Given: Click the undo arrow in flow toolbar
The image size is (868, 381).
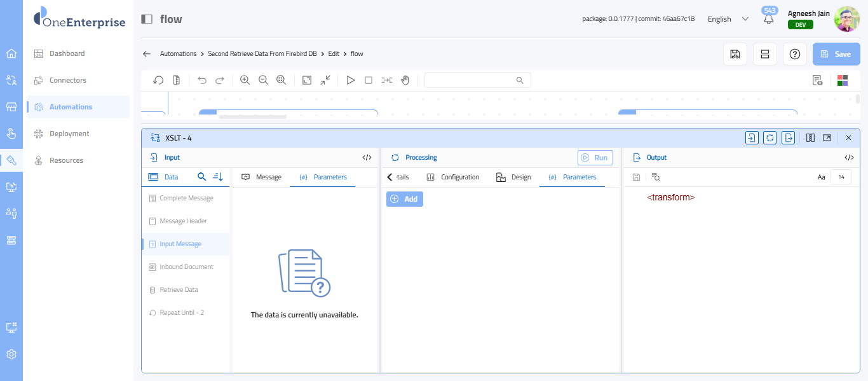Looking at the screenshot, I should pyautogui.click(x=202, y=80).
